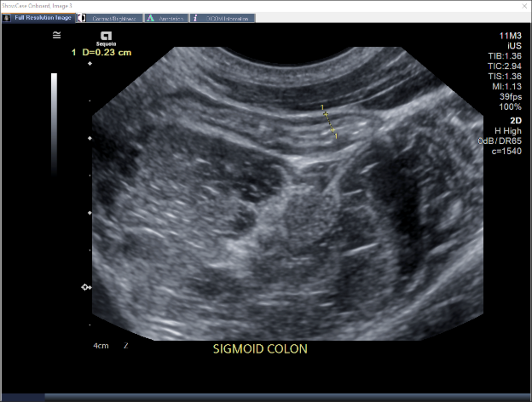Click the Full Resolution Image tab icon
The width and height of the screenshot is (532, 402).
click(x=7, y=18)
